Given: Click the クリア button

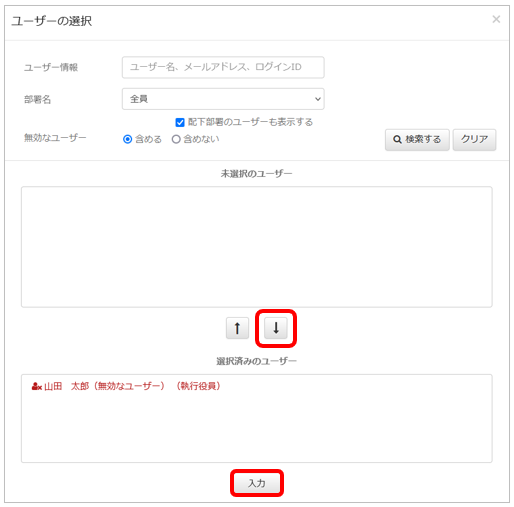Looking at the screenshot, I should pyautogui.click(x=474, y=140).
